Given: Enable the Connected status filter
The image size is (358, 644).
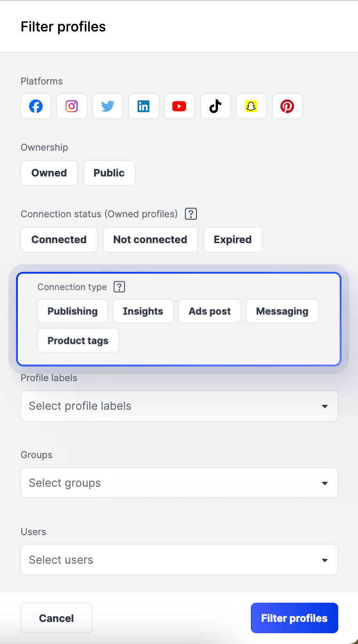Looking at the screenshot, I should click(59, 239).
